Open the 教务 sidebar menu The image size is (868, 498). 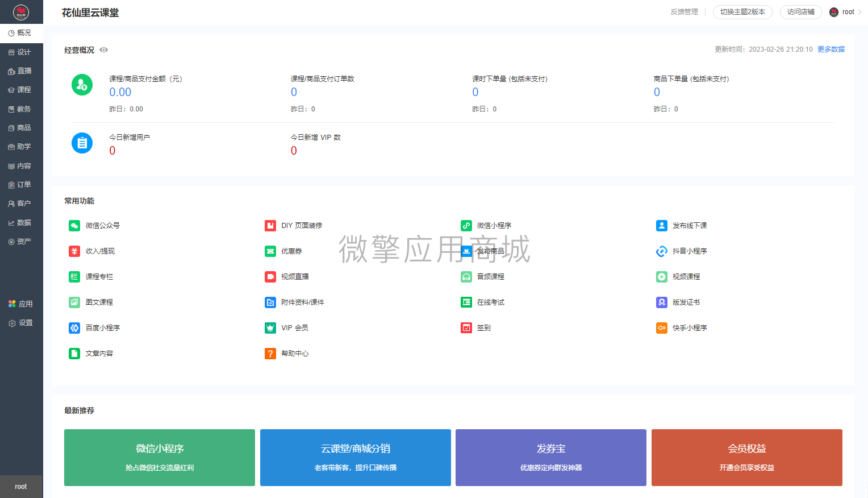click(x=22, y=109)
